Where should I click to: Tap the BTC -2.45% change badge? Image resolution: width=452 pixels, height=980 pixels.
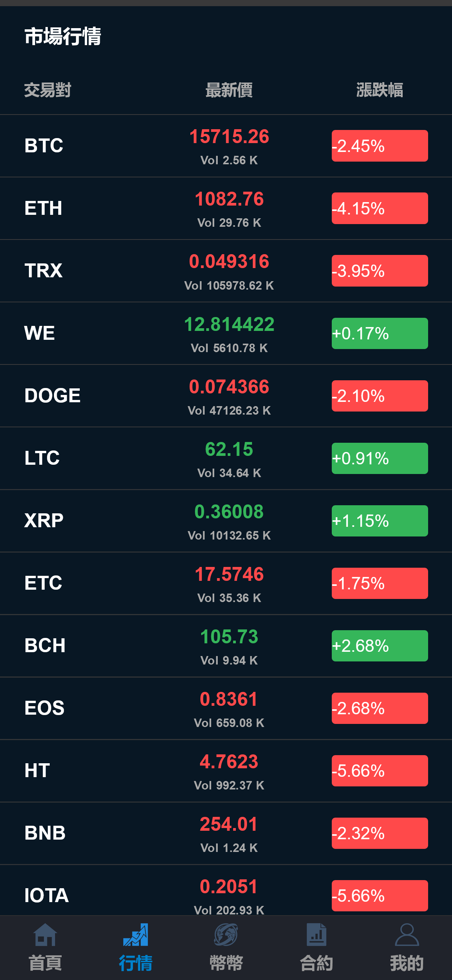[380, 146]
